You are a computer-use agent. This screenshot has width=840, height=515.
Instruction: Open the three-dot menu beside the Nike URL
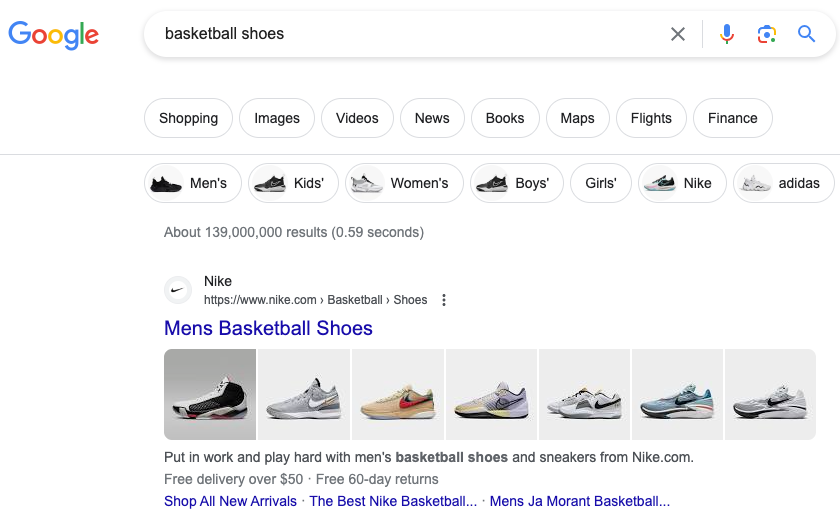click(x=444, y=300)
